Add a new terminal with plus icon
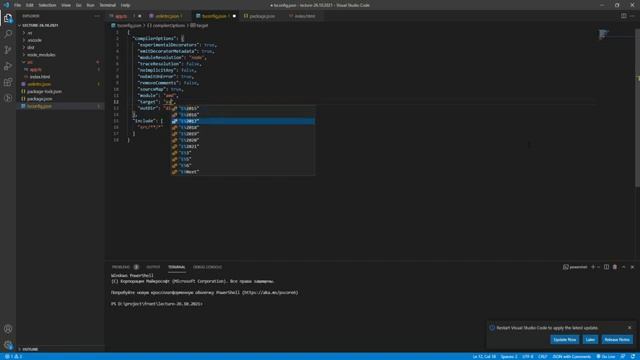This screenshot has height=360, width=640. (x=593, y=267)
